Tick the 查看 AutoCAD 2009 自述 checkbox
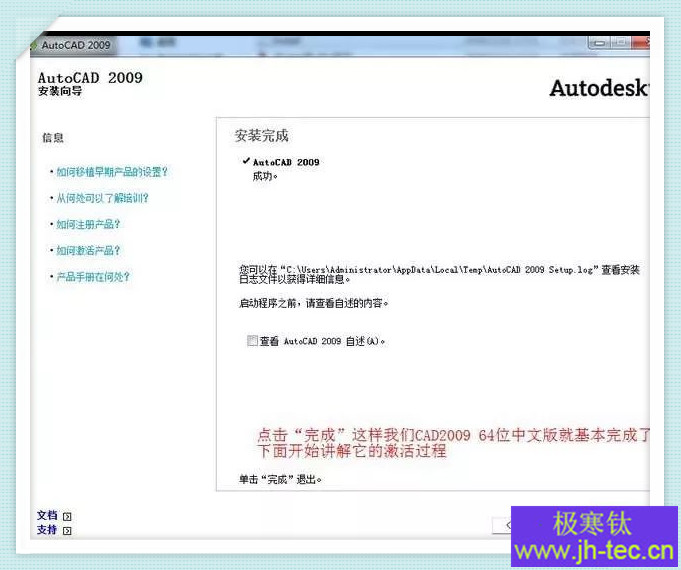 [x=252, y=341]
